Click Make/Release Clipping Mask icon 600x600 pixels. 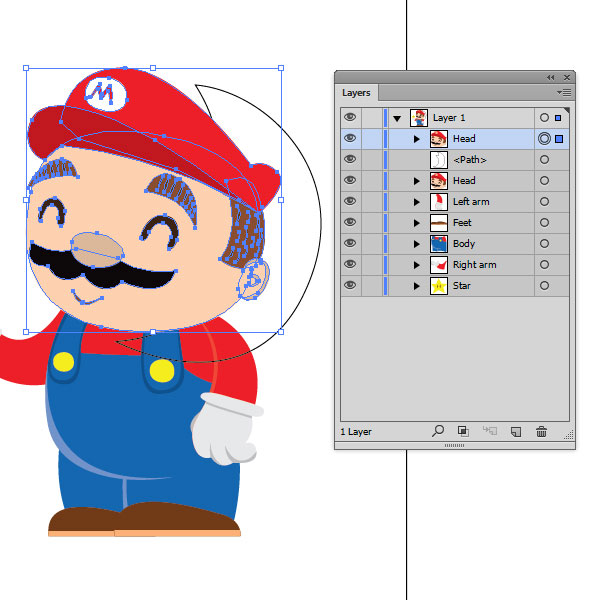pyautogui.click(x=464, y=431)
